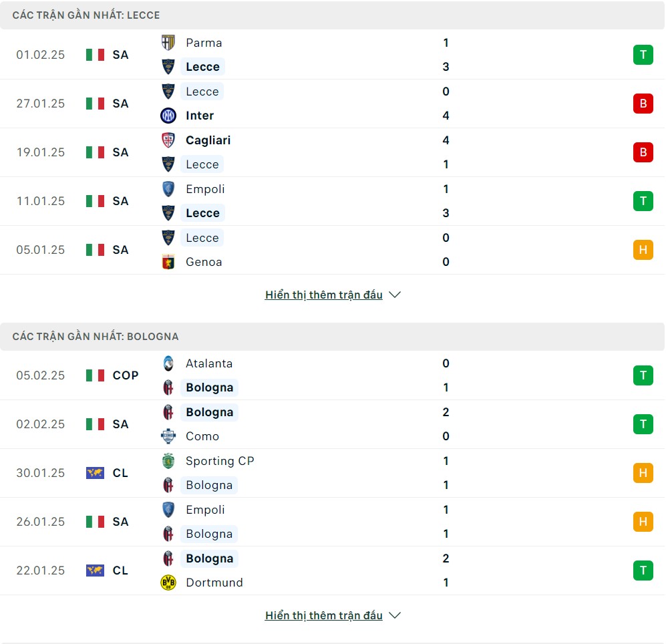Click the Champions League flag on 30.01.25 row
This screenshot has width=666, height=644.
click(95, 473)
